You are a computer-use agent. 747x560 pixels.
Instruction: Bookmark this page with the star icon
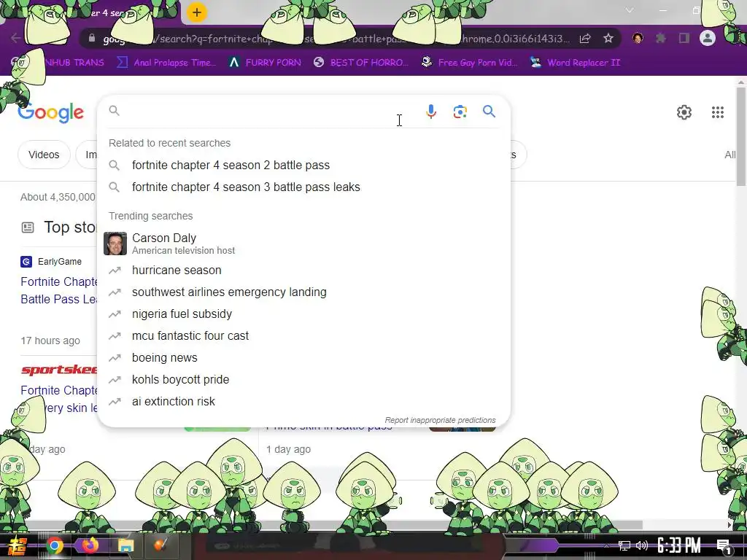point(608,39)
